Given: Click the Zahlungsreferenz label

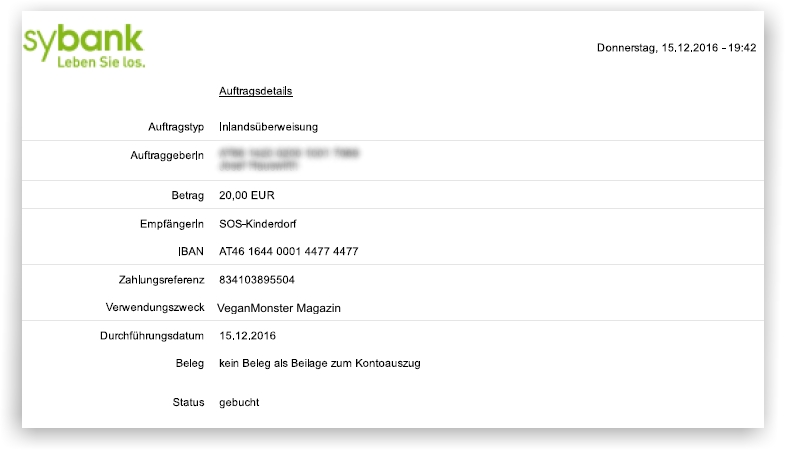Looking at the screenshot, I should coord(161,279).
